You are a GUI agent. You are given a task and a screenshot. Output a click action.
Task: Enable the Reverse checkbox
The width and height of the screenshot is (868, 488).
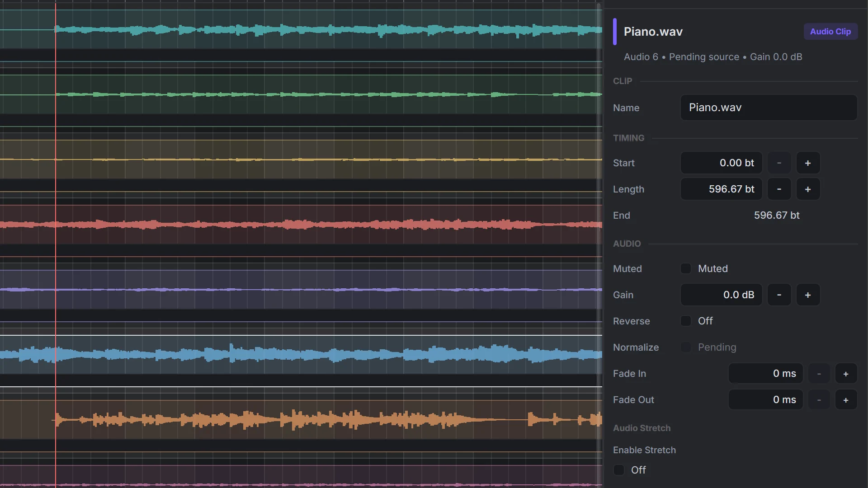tap(686, 321)
